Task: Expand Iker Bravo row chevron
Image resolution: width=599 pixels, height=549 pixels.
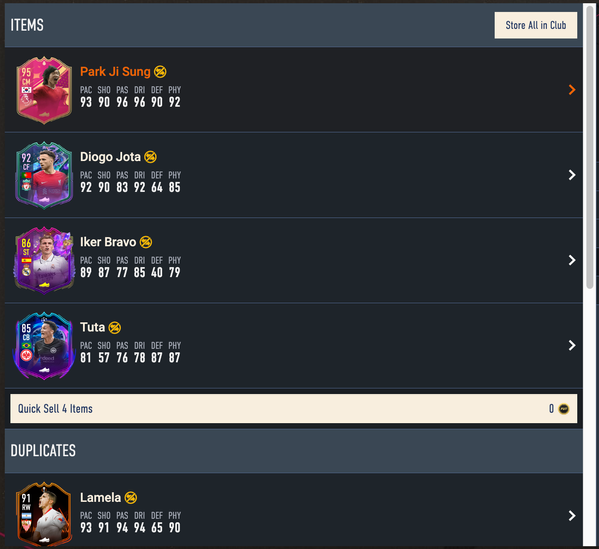Action: [572, 260]
